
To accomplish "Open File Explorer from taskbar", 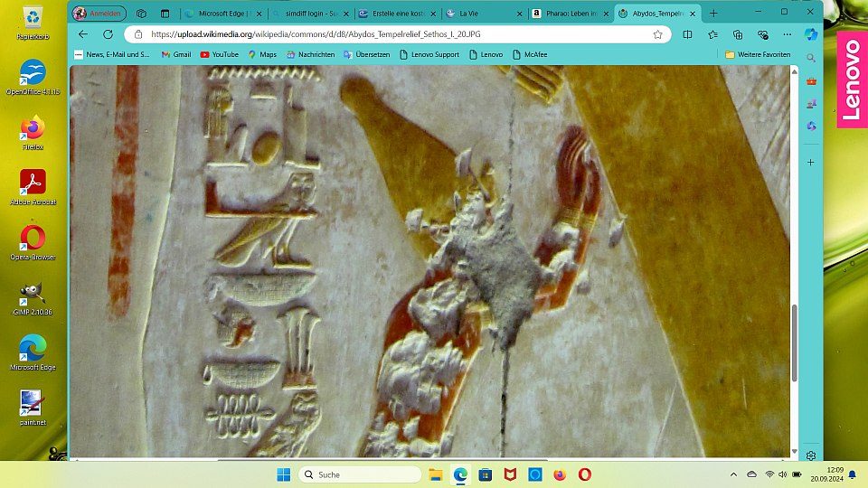I will [436, 474].
